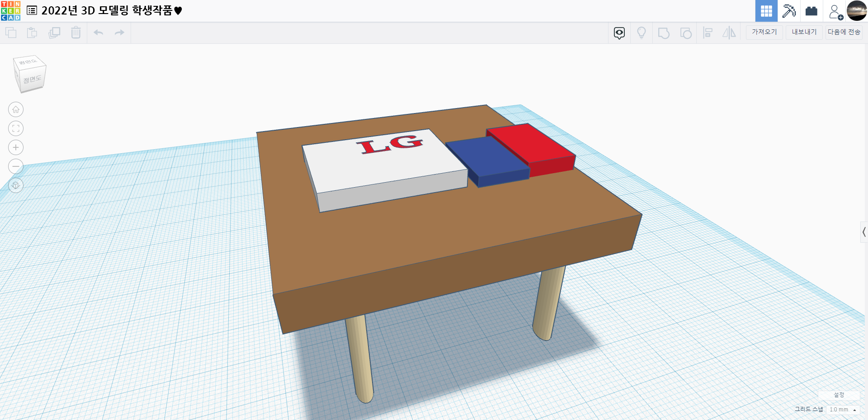Click the 내보내기 export button
Screen dimensions: 868x420
(x=804, y=32)
